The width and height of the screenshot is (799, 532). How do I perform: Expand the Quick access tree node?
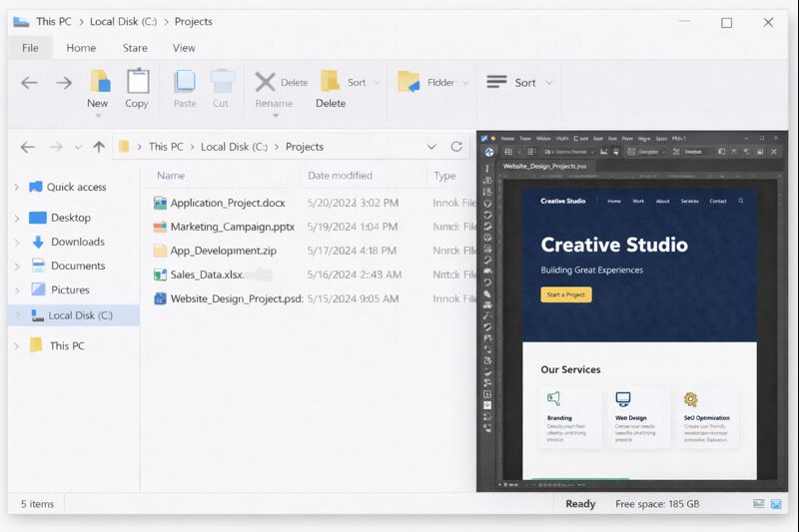coord(17,188)
